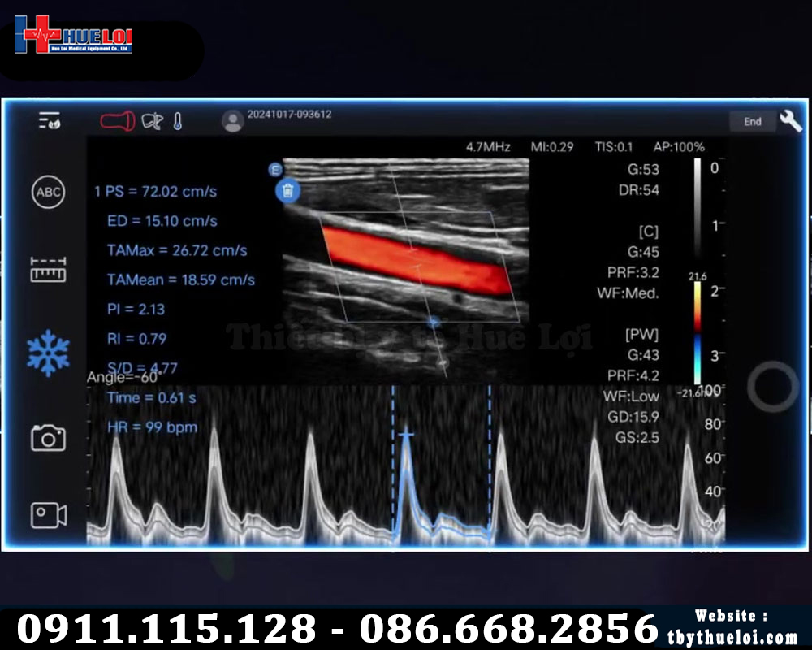Add an ABC text annotation
The height and width of the screenshot is (650, 812).
pos(48,193)
